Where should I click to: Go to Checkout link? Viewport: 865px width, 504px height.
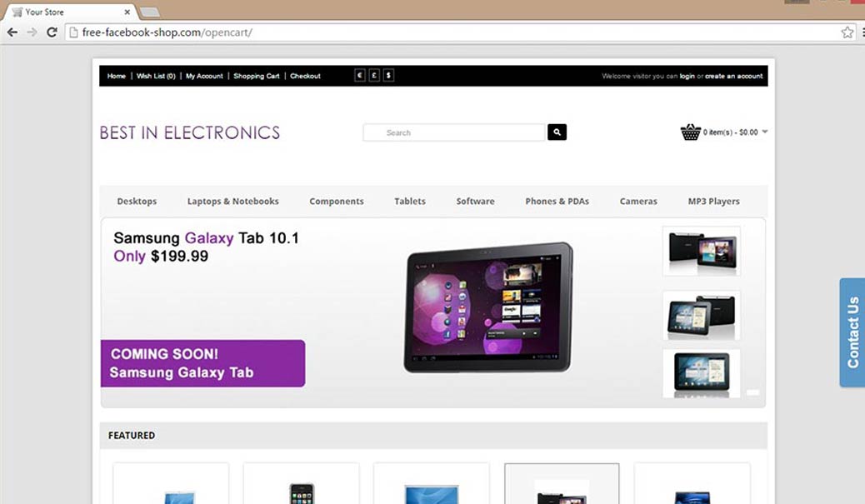pyautogui.click(x=305, y=76)
